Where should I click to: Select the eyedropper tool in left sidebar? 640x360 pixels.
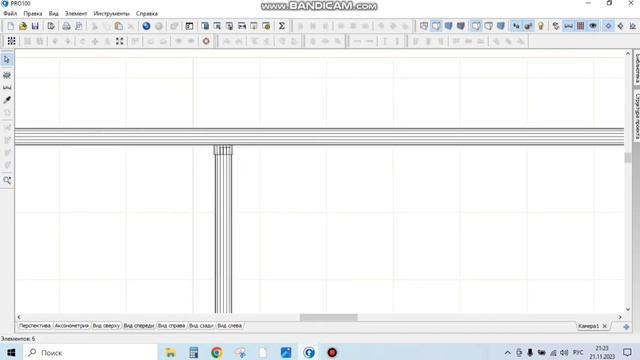point(7,100)
